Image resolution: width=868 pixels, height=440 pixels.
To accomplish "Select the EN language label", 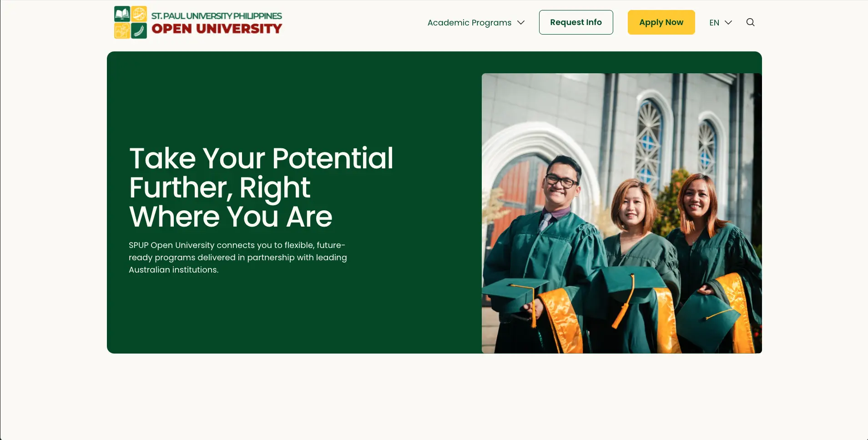I will (714, 23).
